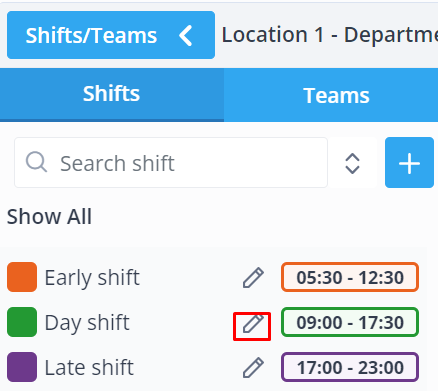
Task: Choose the 05:30 - 12:30 time badge
Action: click(350, 277)
